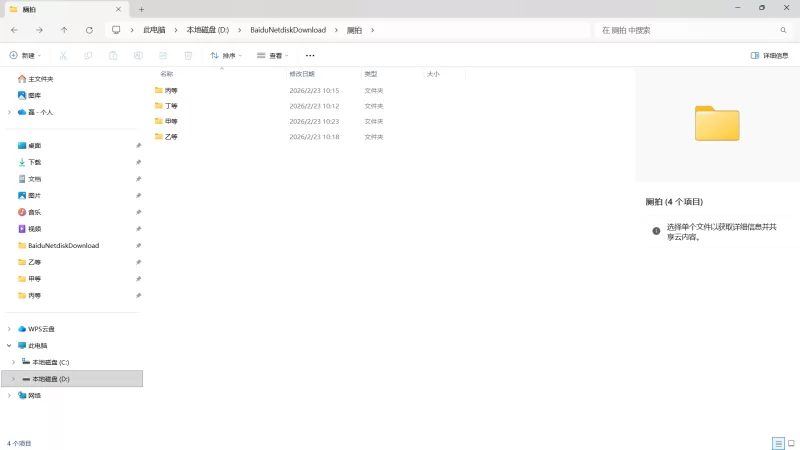This screenshot has width=800, height=450.
Task: Expand the WPS云盘 tree node
Action: [9, 329]
